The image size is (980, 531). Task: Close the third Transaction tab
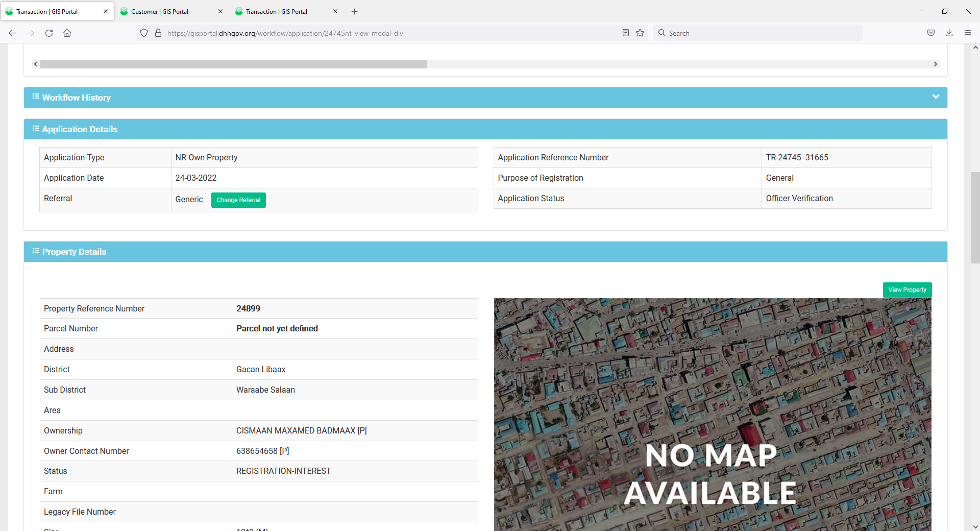[335, 11]
